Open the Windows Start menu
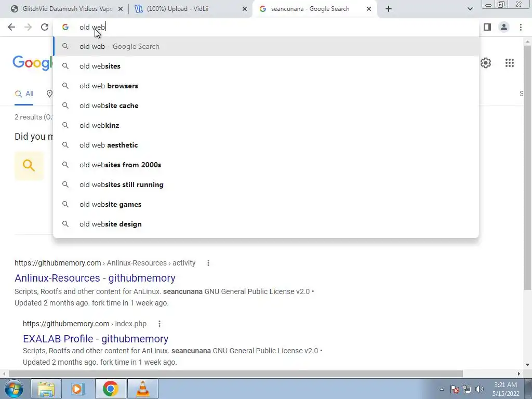 (x=14, y=389)
